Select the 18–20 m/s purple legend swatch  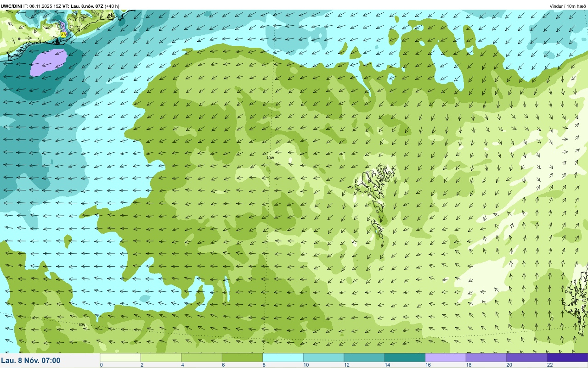pos(486,357)
